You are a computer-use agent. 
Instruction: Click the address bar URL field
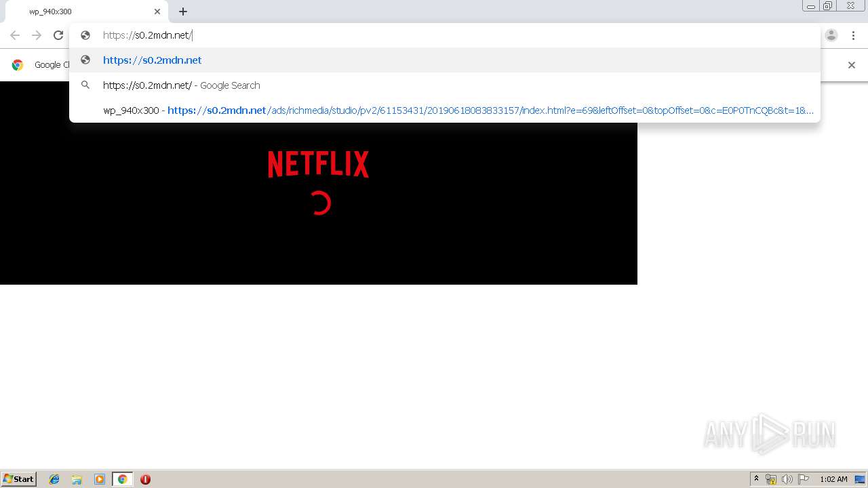click(x=444, y=35)
